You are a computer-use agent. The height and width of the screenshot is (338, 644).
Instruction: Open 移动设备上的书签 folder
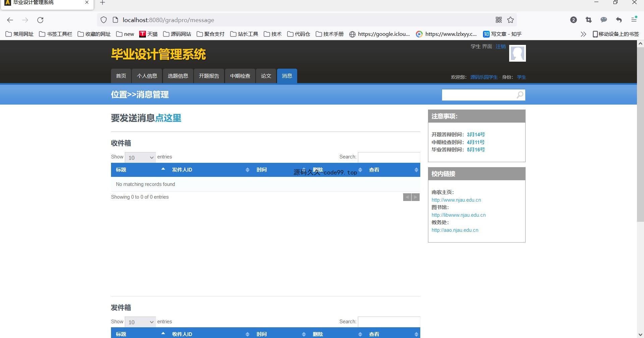coord(616,34)
